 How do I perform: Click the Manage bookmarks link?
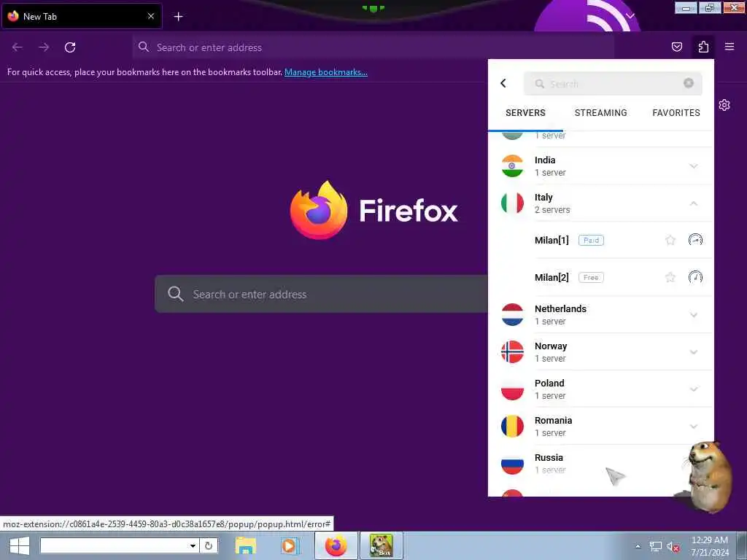[326, 72]
